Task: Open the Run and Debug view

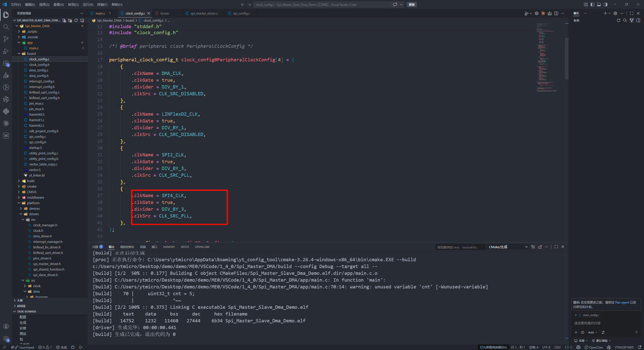Action: [6, 51]
